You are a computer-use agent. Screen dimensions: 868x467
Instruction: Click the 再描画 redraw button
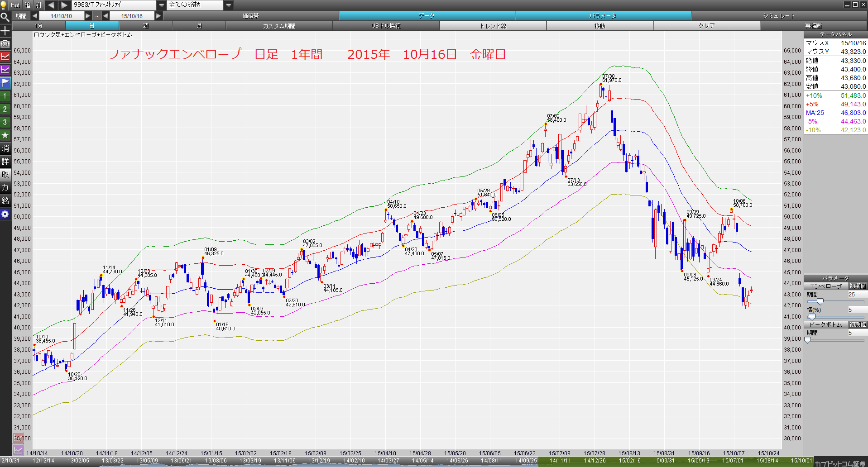click(x=813, y=26)
